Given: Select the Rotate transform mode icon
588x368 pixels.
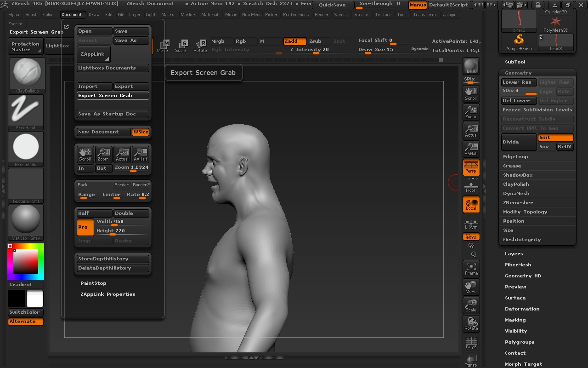Looking at the screenshot, I should [200, 46].
